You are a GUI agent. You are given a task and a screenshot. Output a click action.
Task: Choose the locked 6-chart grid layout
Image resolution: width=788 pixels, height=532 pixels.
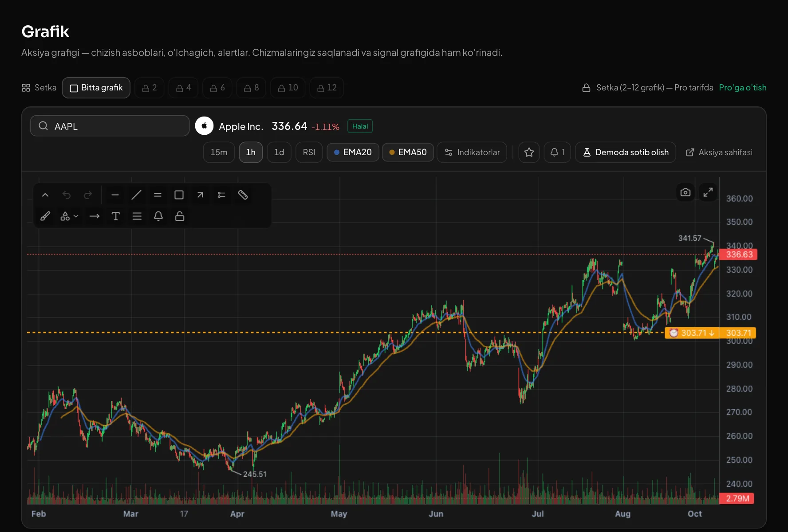pos(217,88)
